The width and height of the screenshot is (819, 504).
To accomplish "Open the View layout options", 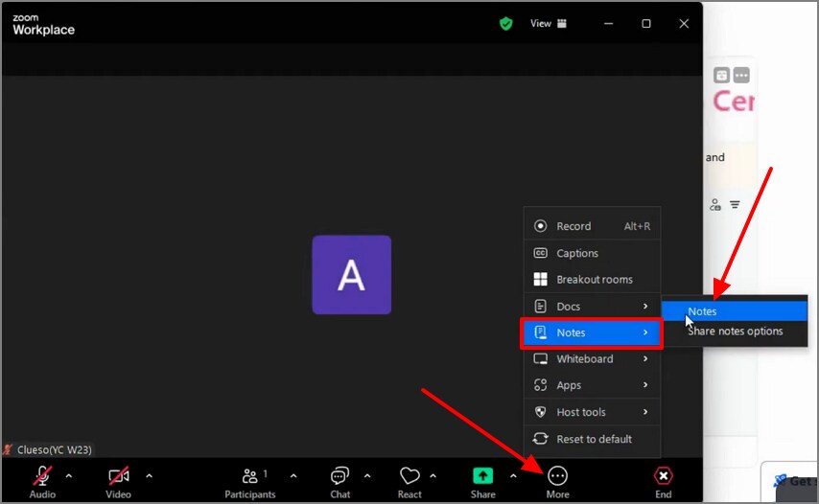I will point(548,24).
